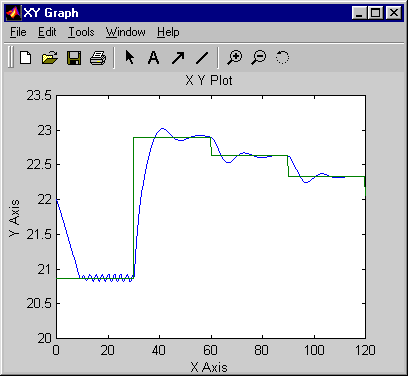Screen dimensions: 408x376
Task: Open the Help menu
Action: (x=168, y=32)
